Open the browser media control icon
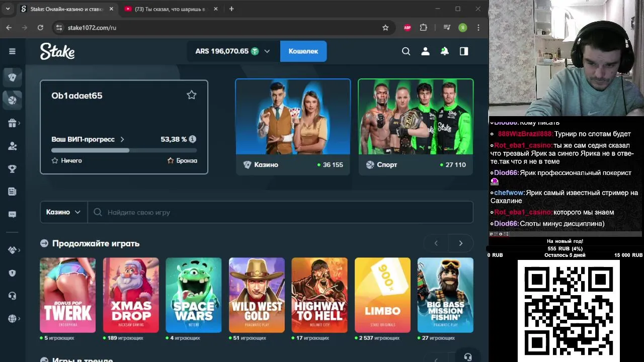This screenshot has width=644, height=362. point(447,28)
